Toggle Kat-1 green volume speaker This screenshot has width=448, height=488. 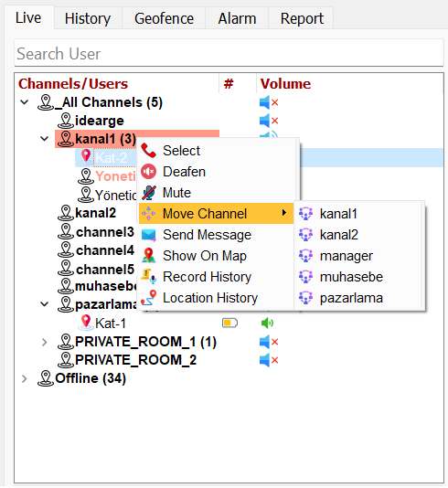coord(267,324)
